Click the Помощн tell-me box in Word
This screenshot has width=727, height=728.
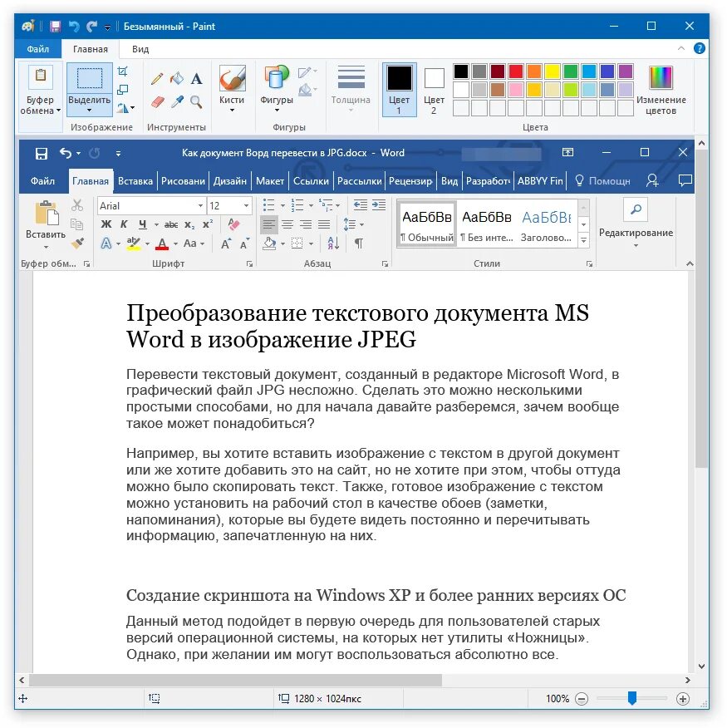[602, 180]
